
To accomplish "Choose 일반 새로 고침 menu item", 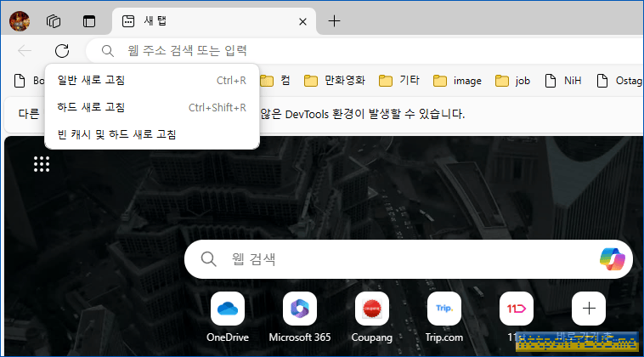I will click(x=152, y=80).
